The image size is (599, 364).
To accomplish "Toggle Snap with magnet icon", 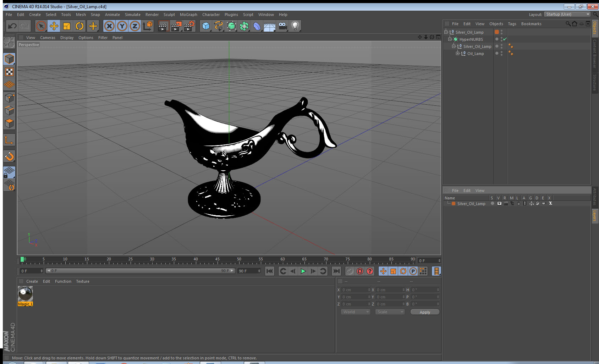I will [x=10, y=156].
